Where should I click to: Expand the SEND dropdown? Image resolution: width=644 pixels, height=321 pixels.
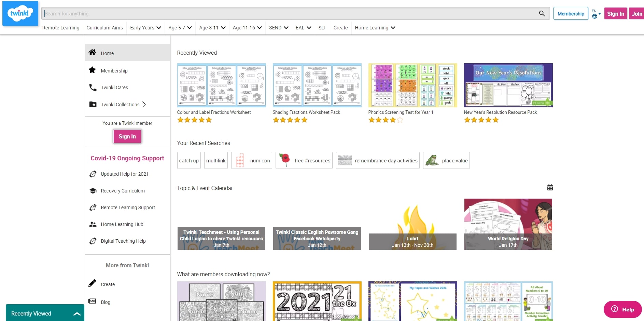pyautogui.click(x=279, y=28)
